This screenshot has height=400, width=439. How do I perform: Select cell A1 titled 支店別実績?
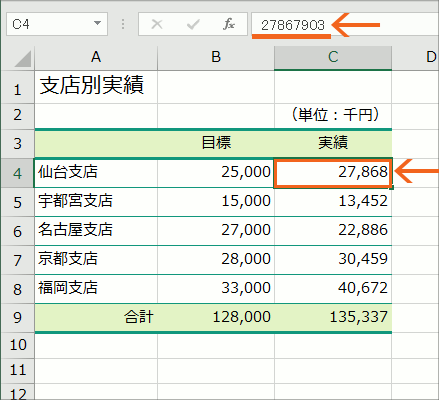pyautogui.click(x=96, y=87)
